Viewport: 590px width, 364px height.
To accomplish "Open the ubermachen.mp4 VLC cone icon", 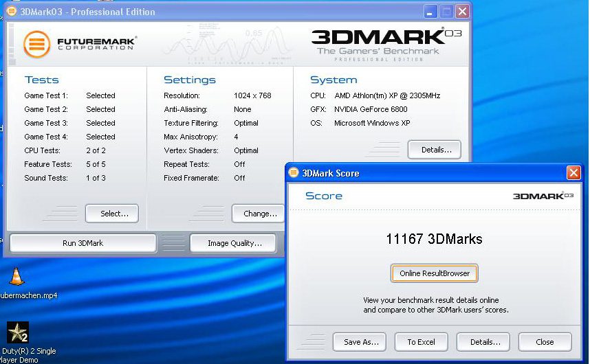I will click(x=17, y=277).
